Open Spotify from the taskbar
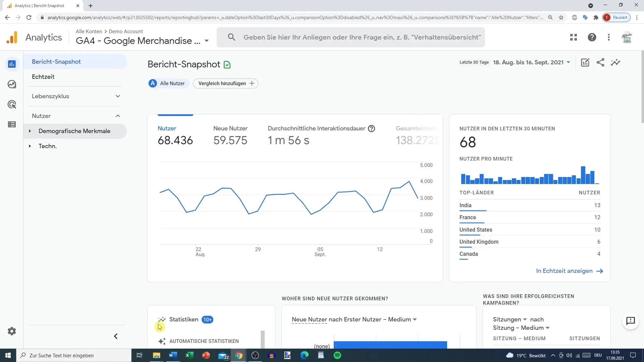The height and width of the screenshot is (362, 644). [337, 355]
